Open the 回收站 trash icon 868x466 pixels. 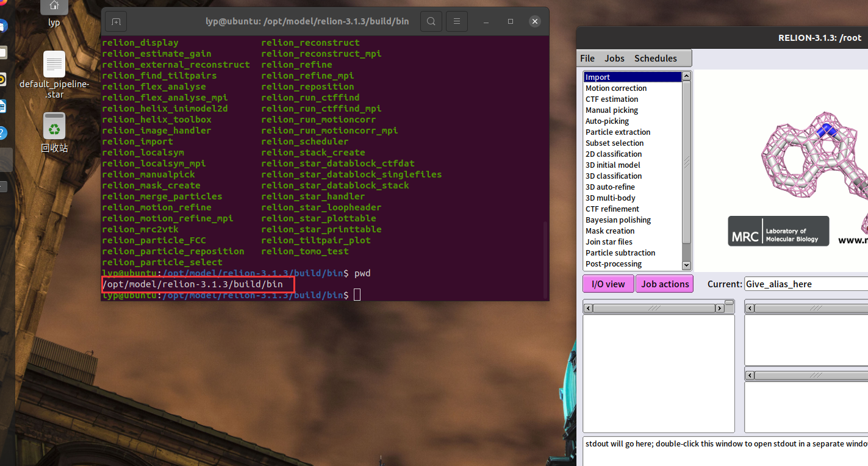click(x=54, y=127)
